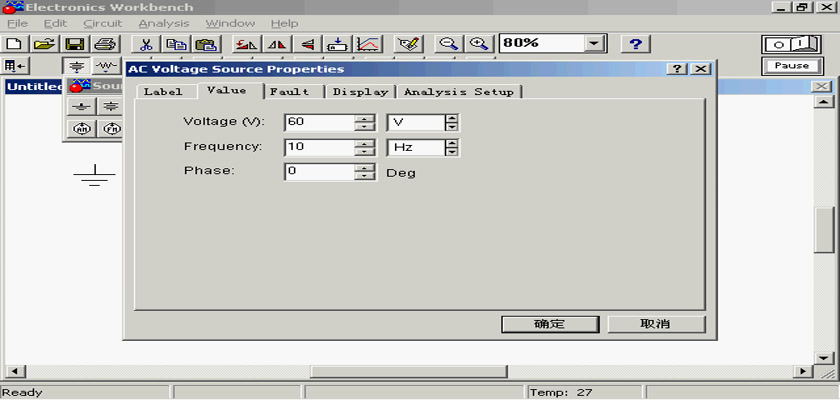Image resolution: width=840 pixels, height=400 pixels.
Task: Increase the Voltage value by one step
Action: pyautogui.click(x=365, y=118)
